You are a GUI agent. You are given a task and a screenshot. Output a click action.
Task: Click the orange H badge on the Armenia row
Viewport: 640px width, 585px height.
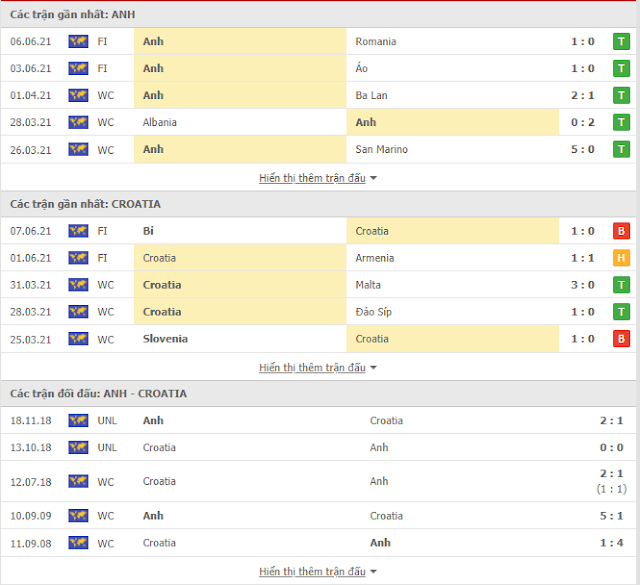(x=621, y=258)
